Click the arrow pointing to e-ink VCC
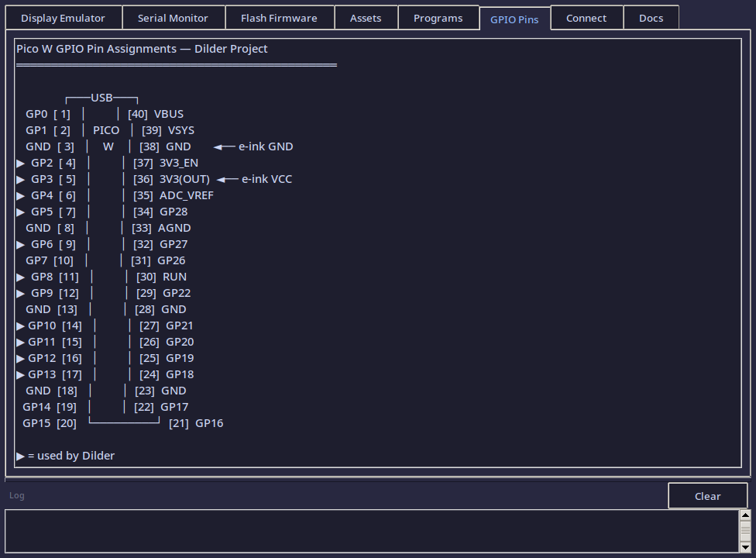The height and width of the screenshot is (558, 756). pyautogui.click(x=227, y=179)
